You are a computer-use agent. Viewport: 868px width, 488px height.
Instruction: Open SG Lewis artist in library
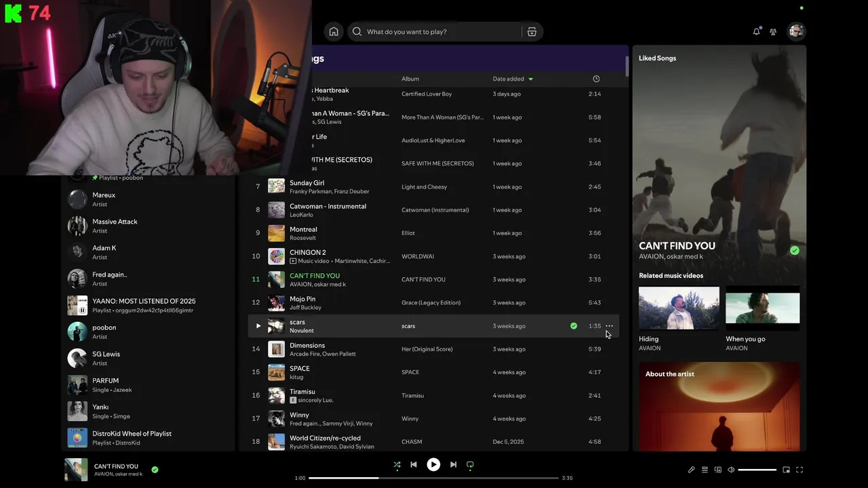pos(148,359)
